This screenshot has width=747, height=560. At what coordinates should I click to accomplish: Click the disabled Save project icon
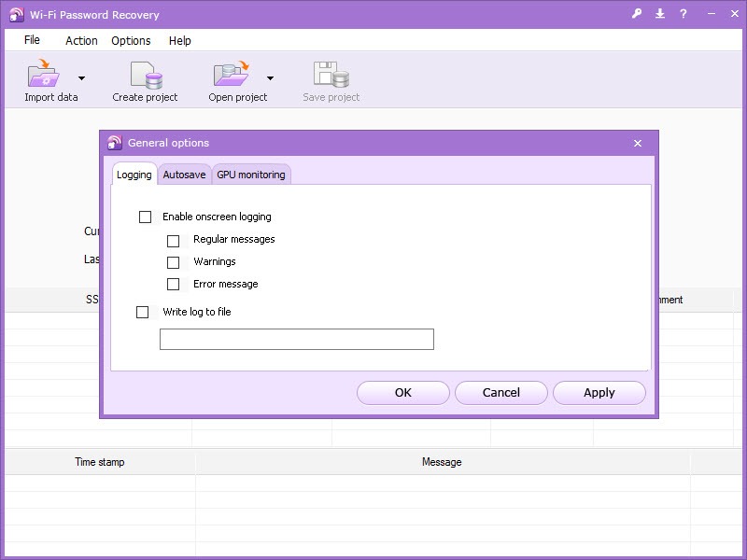331,75
